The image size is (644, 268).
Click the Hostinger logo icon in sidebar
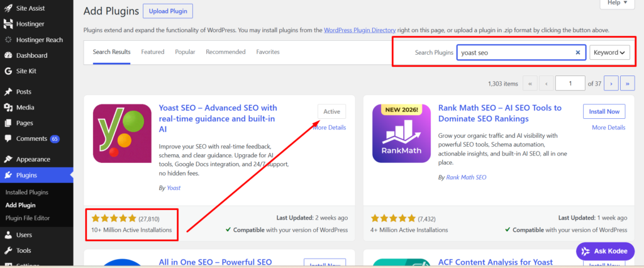tap(8, 24)
